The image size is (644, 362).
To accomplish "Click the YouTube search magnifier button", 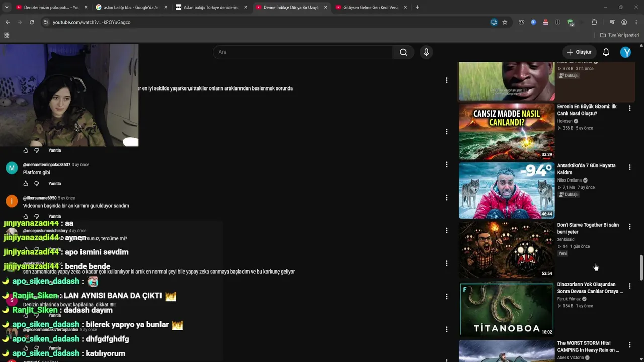I will 404,52.
